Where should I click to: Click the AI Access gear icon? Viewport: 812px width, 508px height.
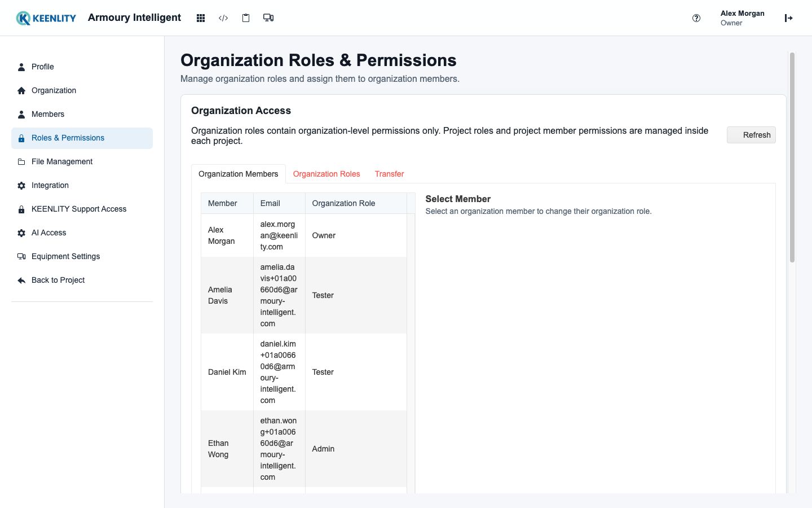(21, 233)
